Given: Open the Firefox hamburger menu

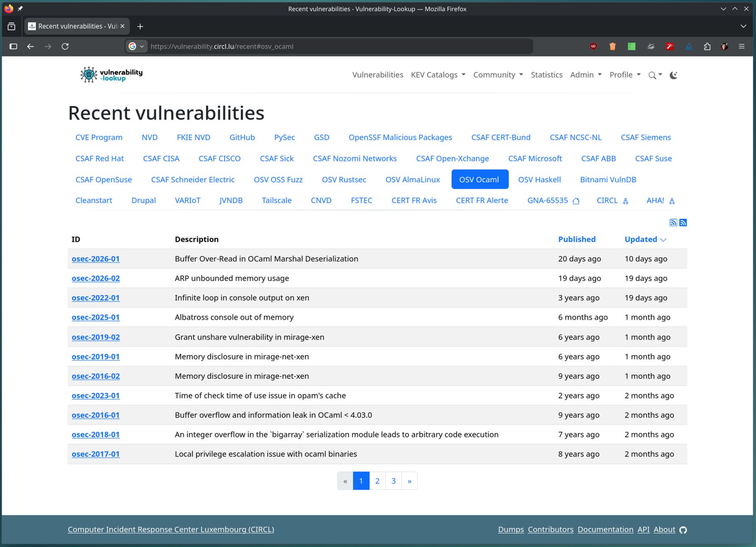Looking at the screenshot, I should point(742,46).
